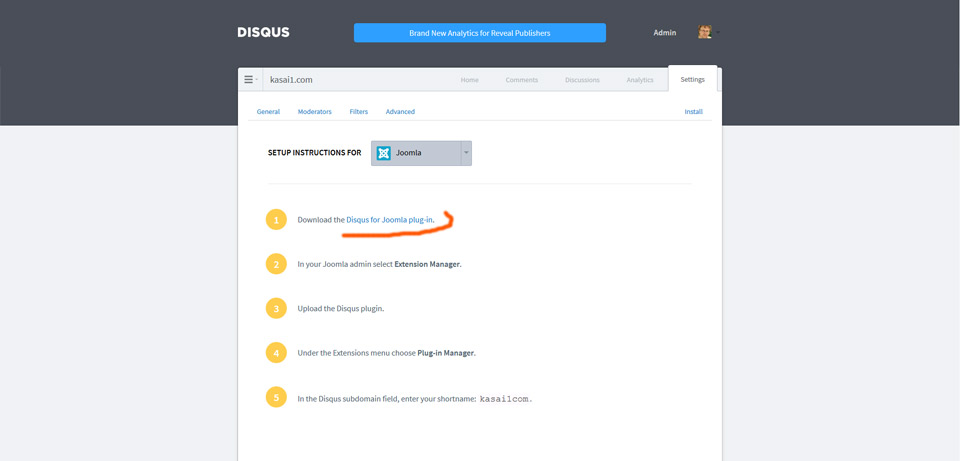Select the shortname text kasai1com
The width and height of the screenshot is (960, 461).
coord(506,399)
